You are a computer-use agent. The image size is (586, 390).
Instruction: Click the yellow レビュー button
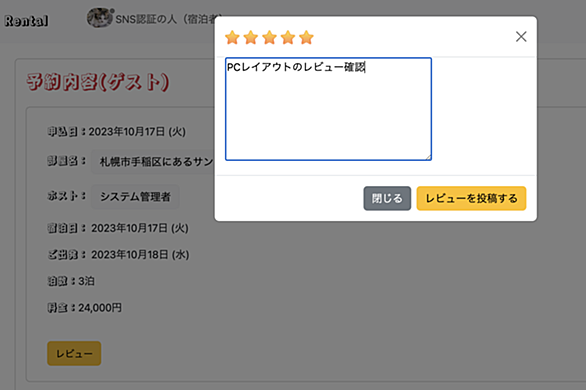point(74,353)
